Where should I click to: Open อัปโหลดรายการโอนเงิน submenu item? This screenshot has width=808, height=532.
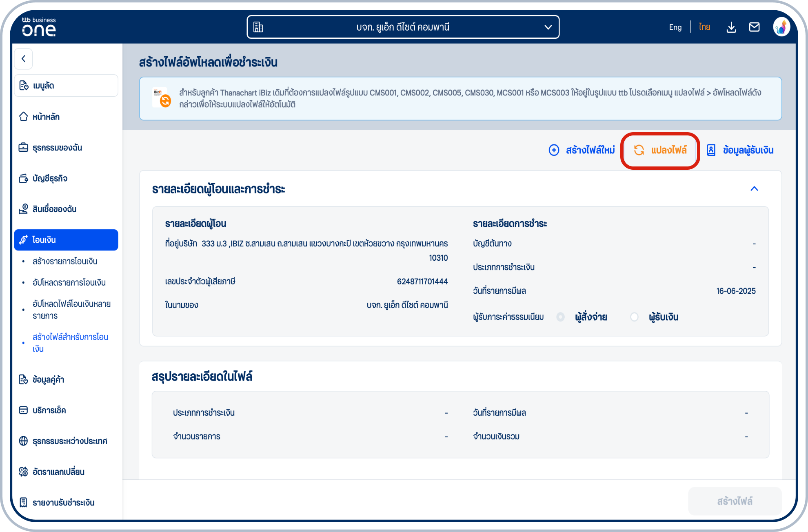click(69, 282)
